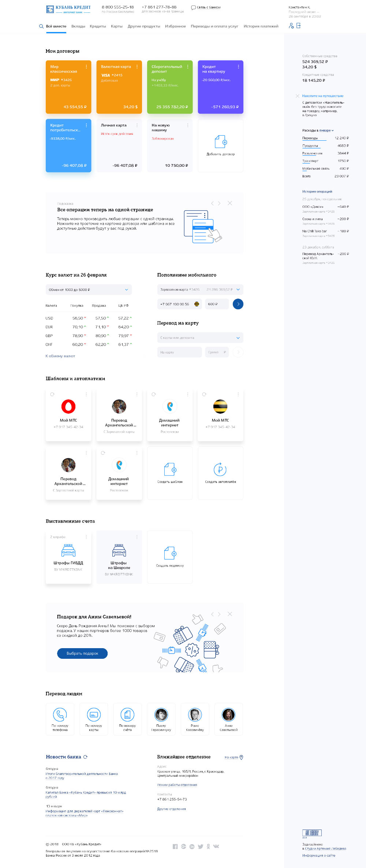Open three-dot menu on Мир классическая card

click(86, 67)
